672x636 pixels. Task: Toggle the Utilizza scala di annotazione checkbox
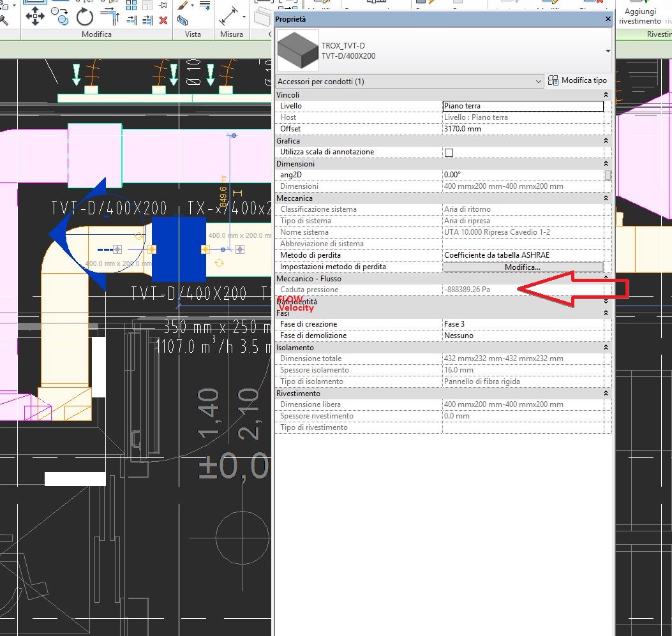[x=449, y=152]
